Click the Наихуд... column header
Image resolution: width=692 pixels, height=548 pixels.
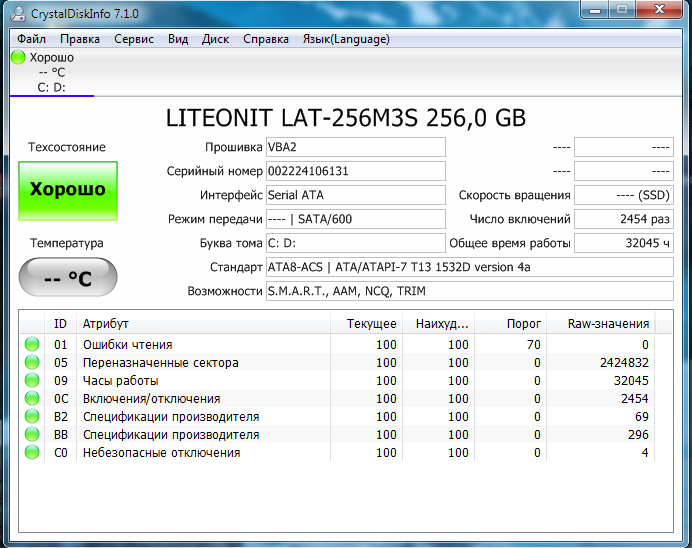point(438,323)
